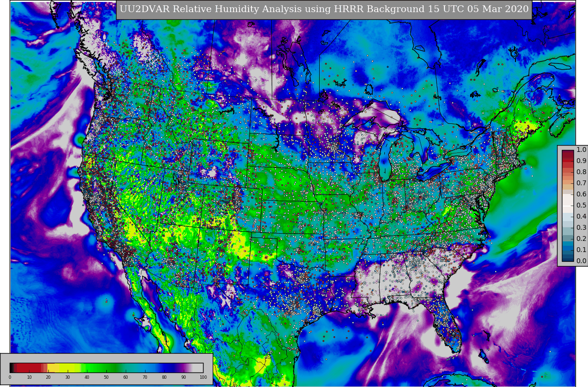
Task: Click the '0.2' label on right colorbar
Action: coord(581,238)
